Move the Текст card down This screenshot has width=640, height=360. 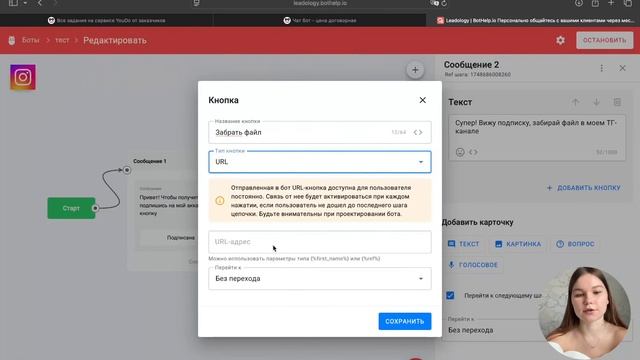(596, 102)
